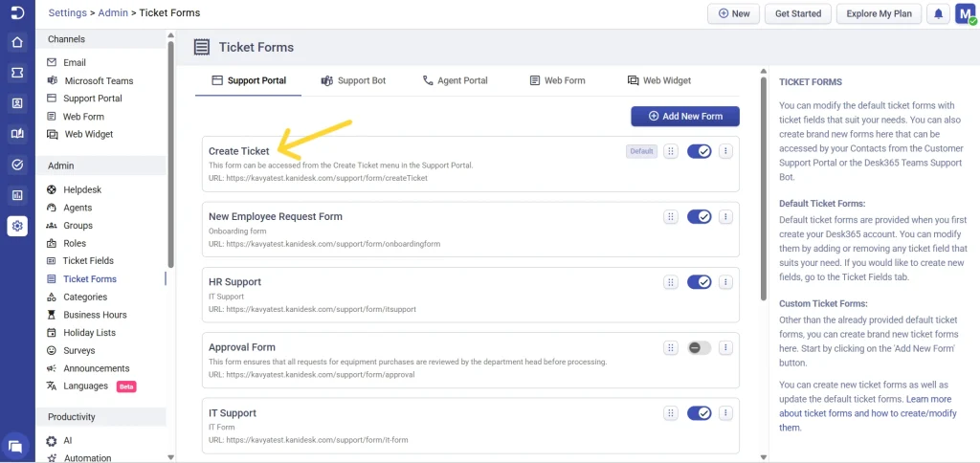980x463 pixels.
Task: Open the chat bubble icon at bottom left
Action: [x=16, y=445]
